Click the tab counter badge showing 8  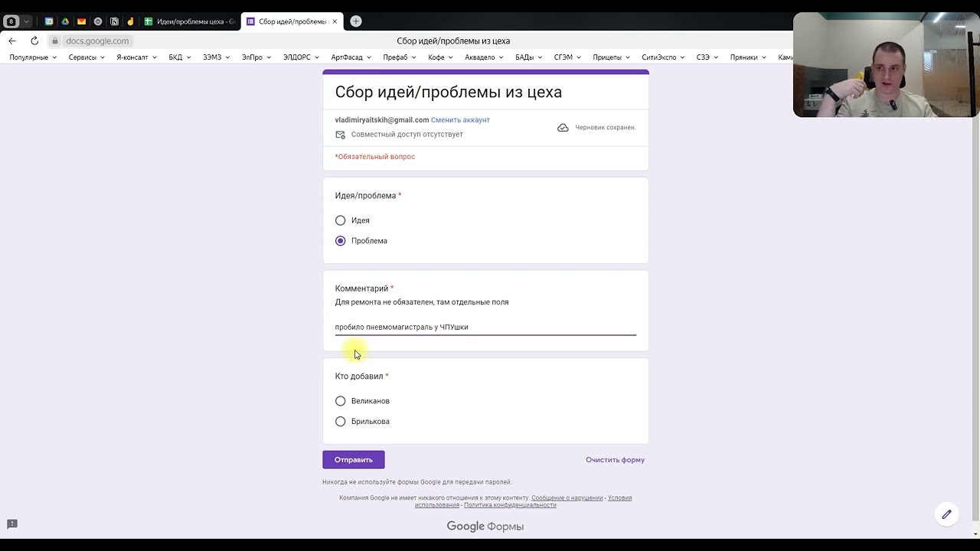11,21
